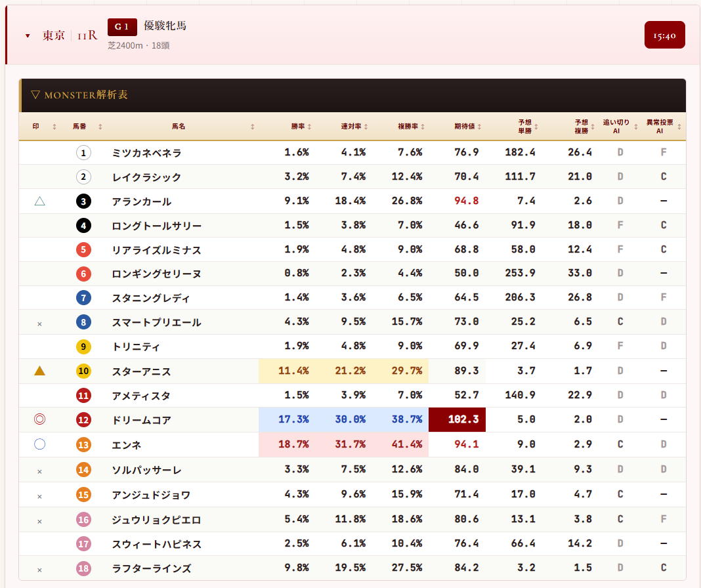Click the × mark for ラフターラインズ
This screenshot has height=588, width=701.
pyautogui.click(x=40, y=570)
